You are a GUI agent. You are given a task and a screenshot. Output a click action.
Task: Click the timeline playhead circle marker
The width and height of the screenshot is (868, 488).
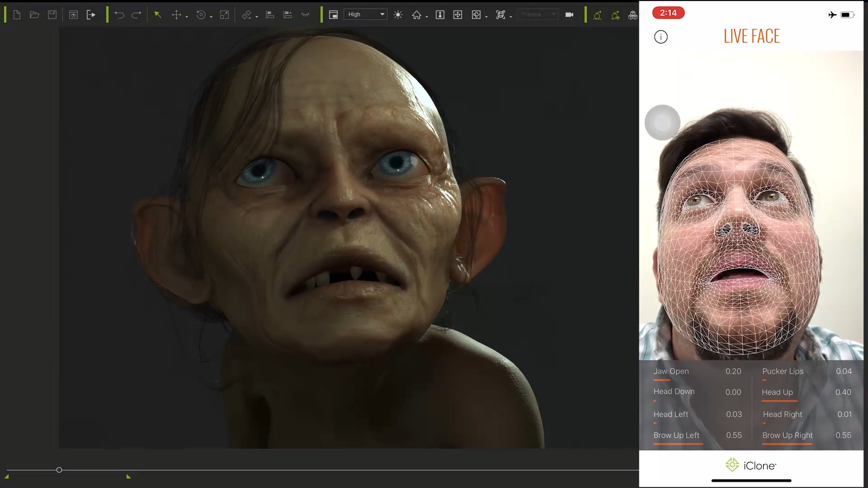(59, 470)
